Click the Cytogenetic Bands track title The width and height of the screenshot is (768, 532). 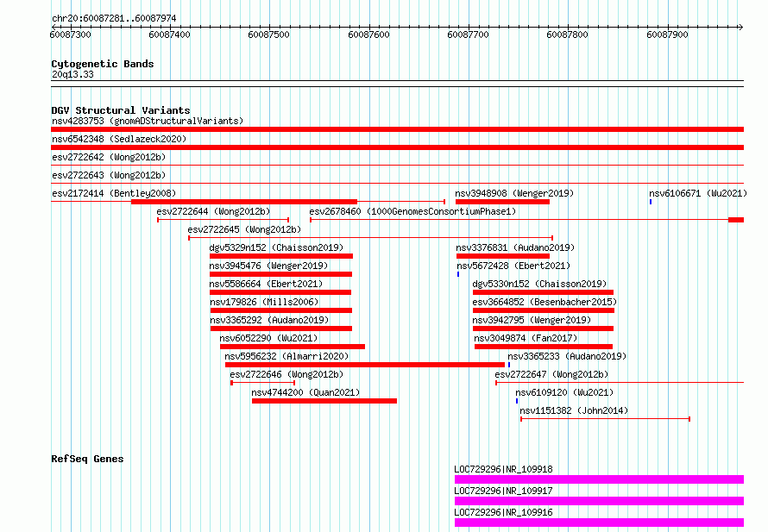pyautogui.click(x=103, y=64)
